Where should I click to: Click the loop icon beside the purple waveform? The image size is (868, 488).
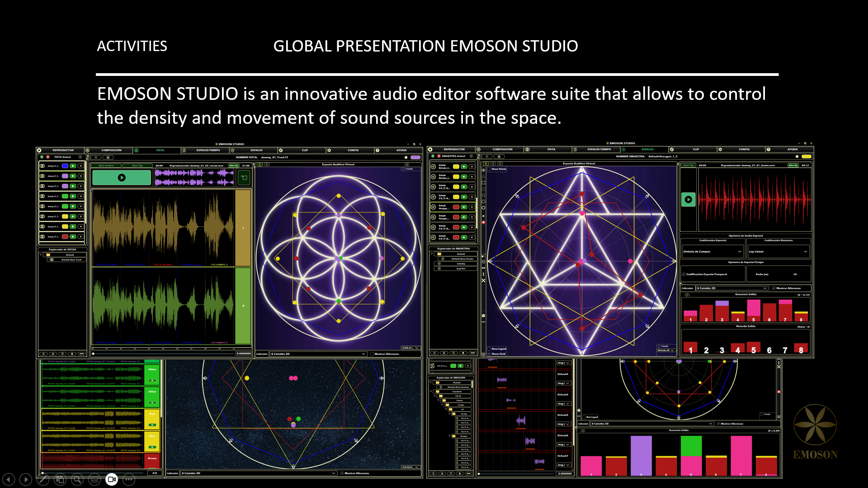(x=244, y=178)
